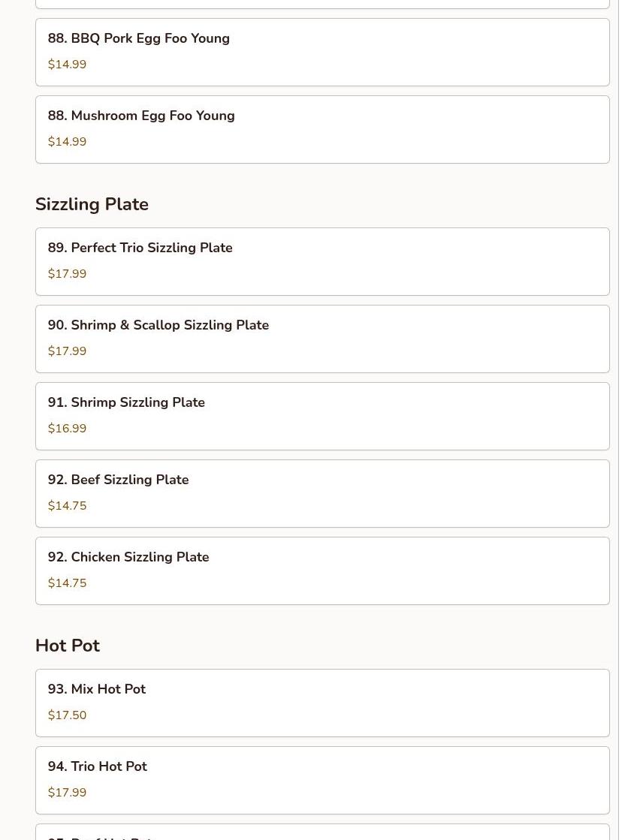
Task: Click the Mushroom Egg Foo Young price
Action: [67, 142]
